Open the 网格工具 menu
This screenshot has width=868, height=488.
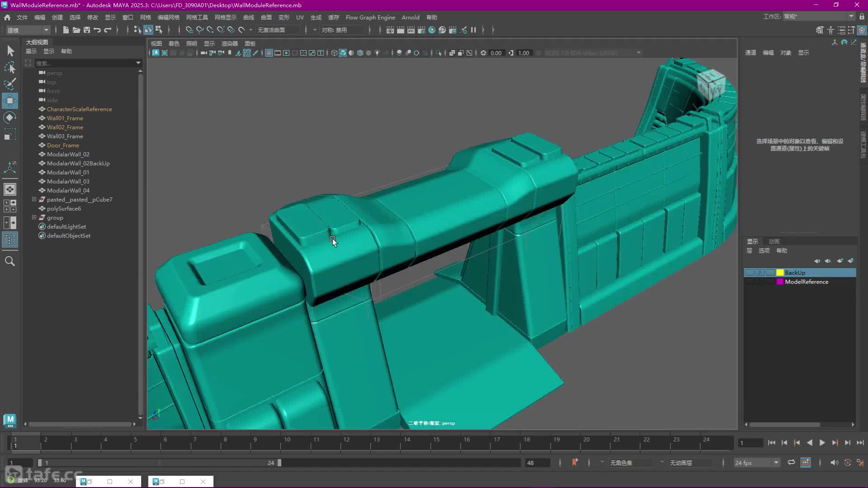coord(197,17)
